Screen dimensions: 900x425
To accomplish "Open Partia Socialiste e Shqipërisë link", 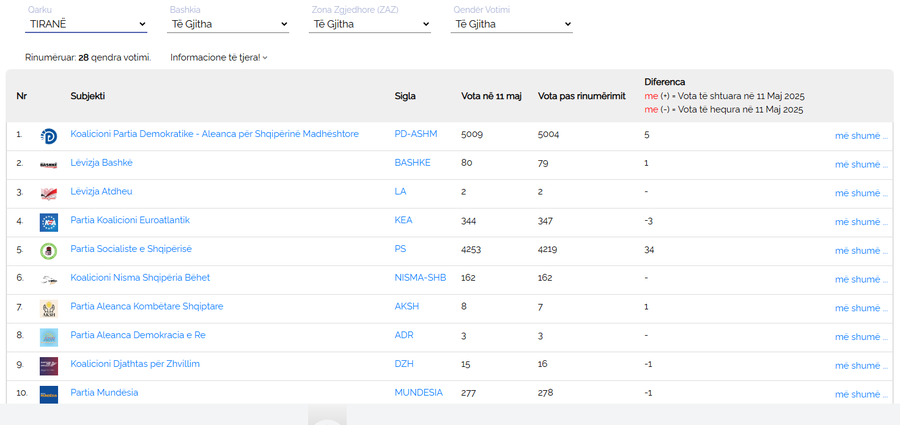I will click(x=131, y=249).
